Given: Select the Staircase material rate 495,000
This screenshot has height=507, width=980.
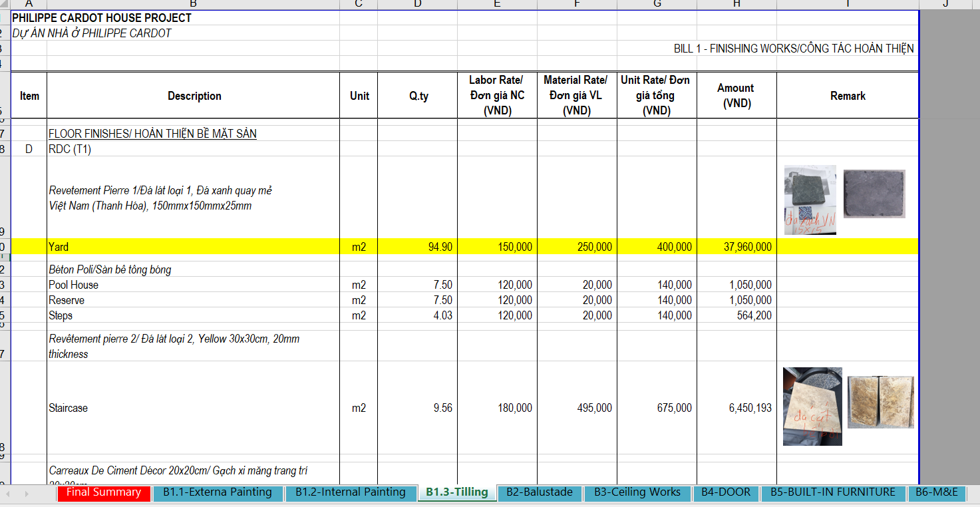Looking at the screenshot, I should (x=577, y=408).
